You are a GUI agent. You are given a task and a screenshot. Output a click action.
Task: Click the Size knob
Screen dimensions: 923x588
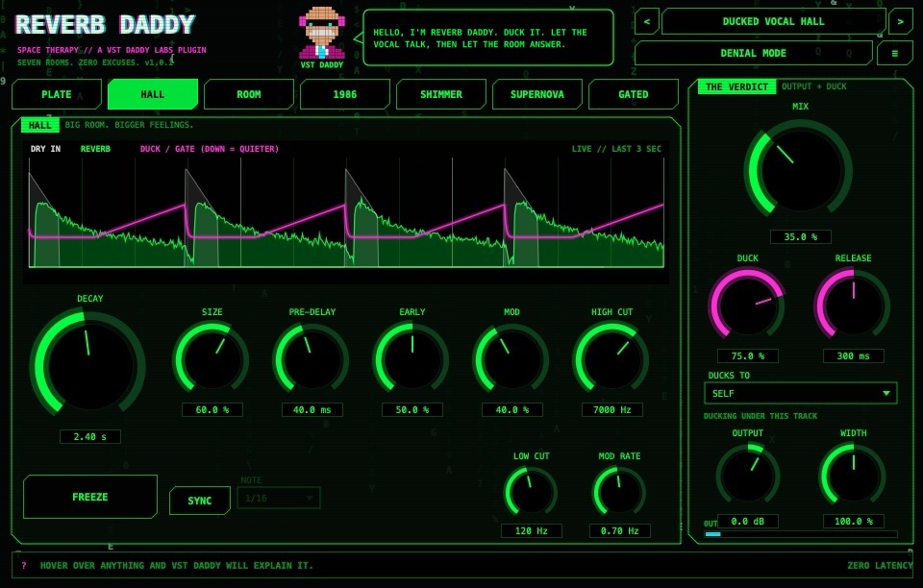pyautogui.click(x=212, y=358)
